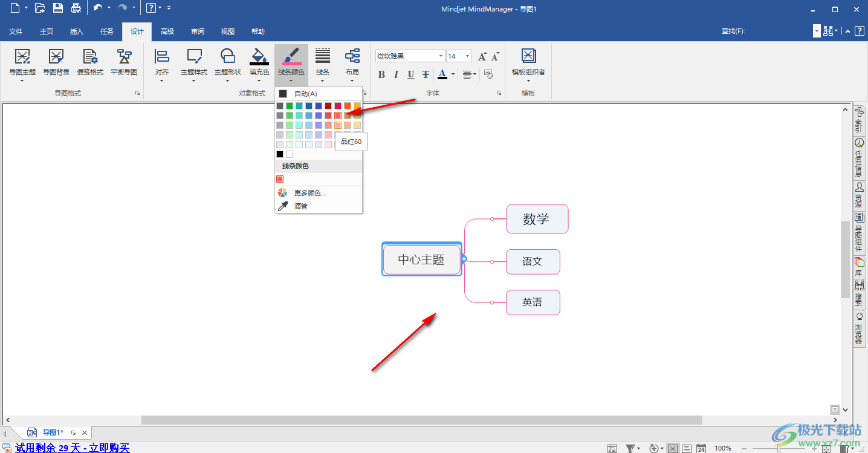Viewport: 868px width, 453px height.
Task: Open the 文件 menu tab
Action: [x=16, y=31]
